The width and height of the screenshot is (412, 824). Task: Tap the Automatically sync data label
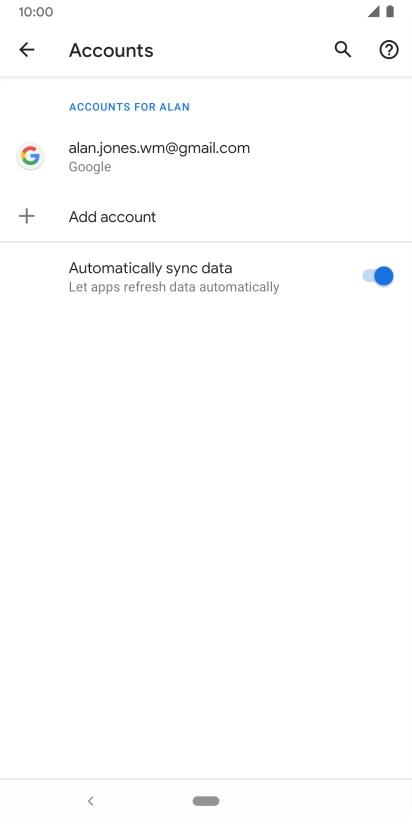pyautogui.click(x=150, y=268)
